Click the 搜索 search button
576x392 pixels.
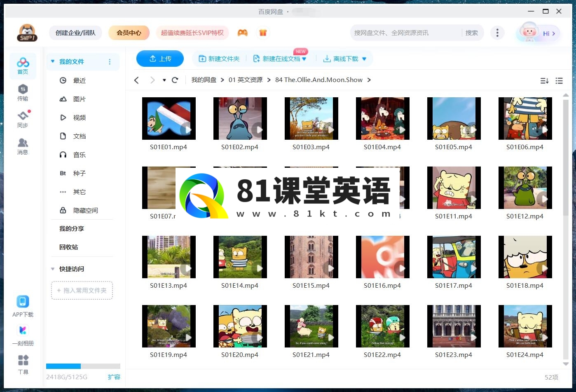click(472, 33)
